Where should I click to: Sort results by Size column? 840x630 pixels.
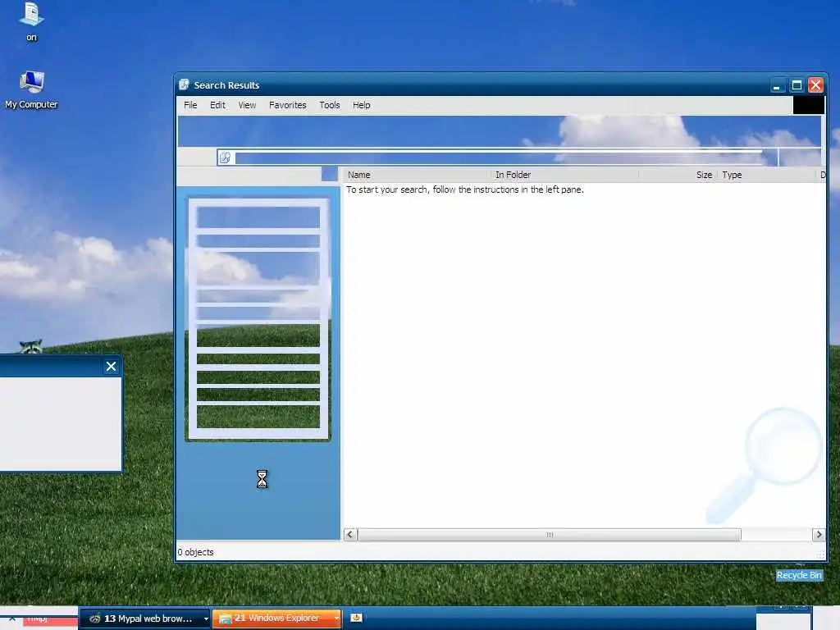(x=678, y=175)
